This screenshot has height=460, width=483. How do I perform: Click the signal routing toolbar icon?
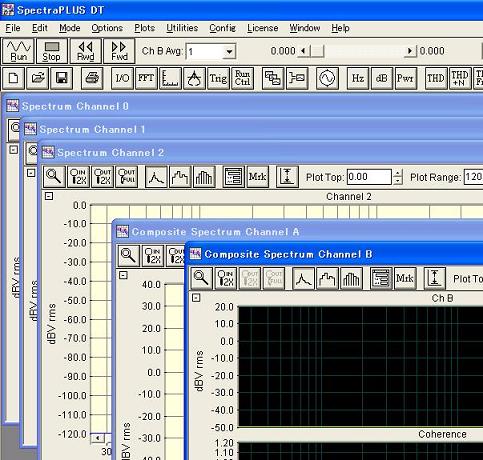click(297, 78)
